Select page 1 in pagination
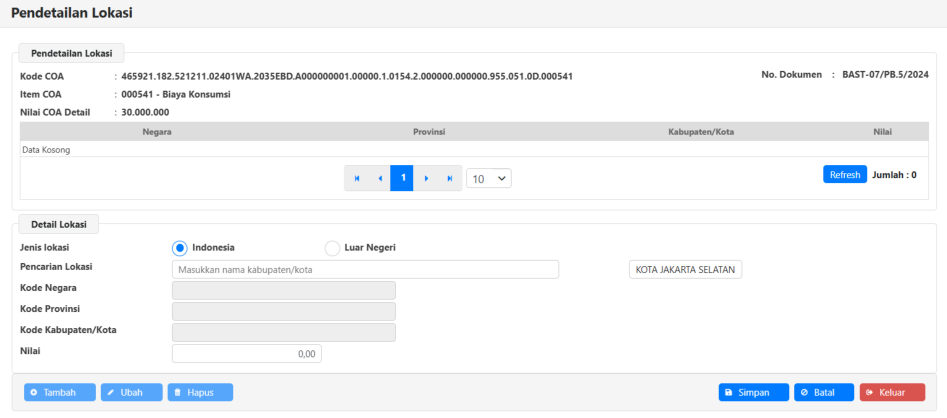Image resolution: width=947 pixels, height=418 pixels. pos(403,178)
